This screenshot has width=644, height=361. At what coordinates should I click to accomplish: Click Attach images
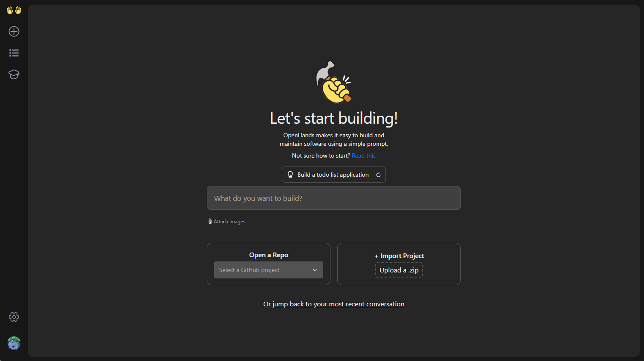pos(227,222)
